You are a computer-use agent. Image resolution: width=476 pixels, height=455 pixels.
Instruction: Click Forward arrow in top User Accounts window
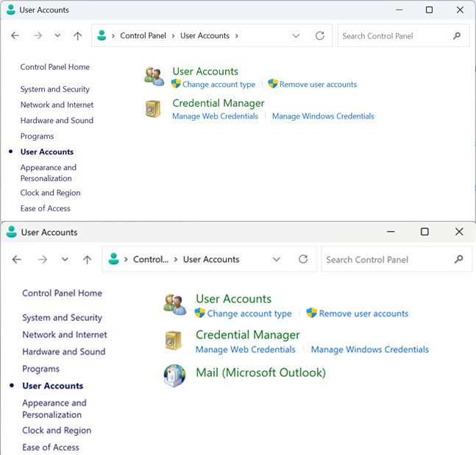38,36
